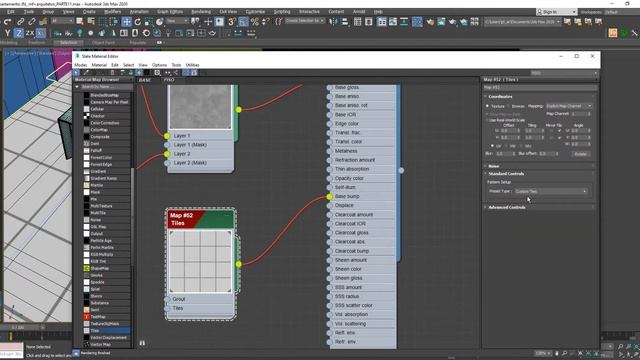Click the Map Channel value field

(580, 114)
